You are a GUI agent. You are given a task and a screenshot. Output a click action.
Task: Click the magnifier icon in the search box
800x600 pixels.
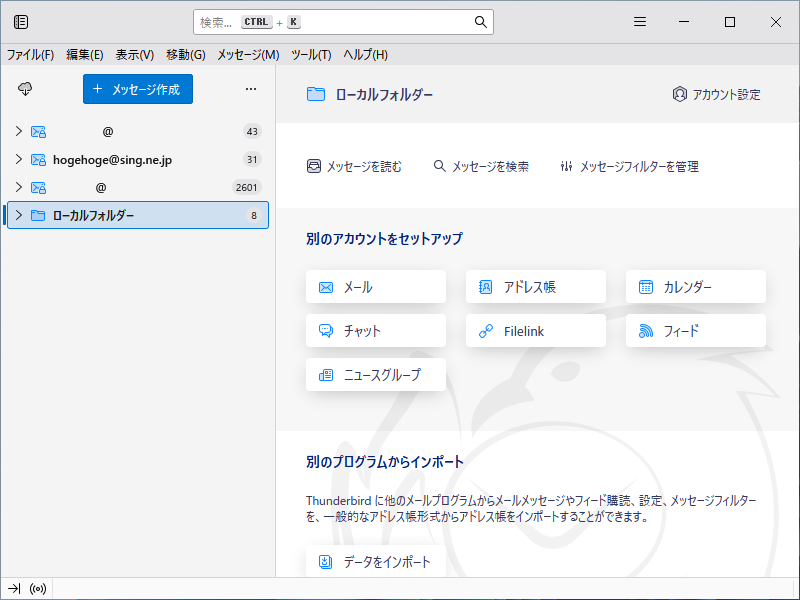tap(480, 22)
